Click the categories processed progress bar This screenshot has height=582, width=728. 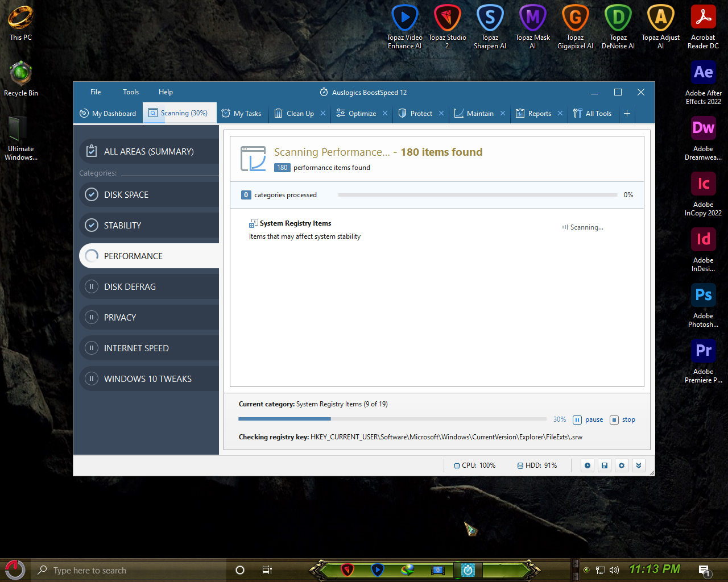[477, 195]
